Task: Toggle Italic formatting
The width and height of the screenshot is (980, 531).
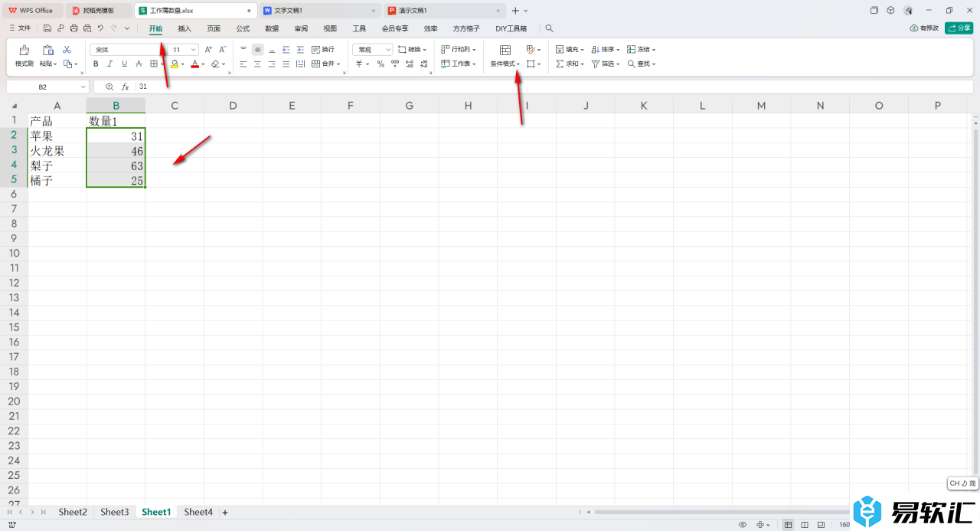Action: pyautogui.click(x=110, y=64)
